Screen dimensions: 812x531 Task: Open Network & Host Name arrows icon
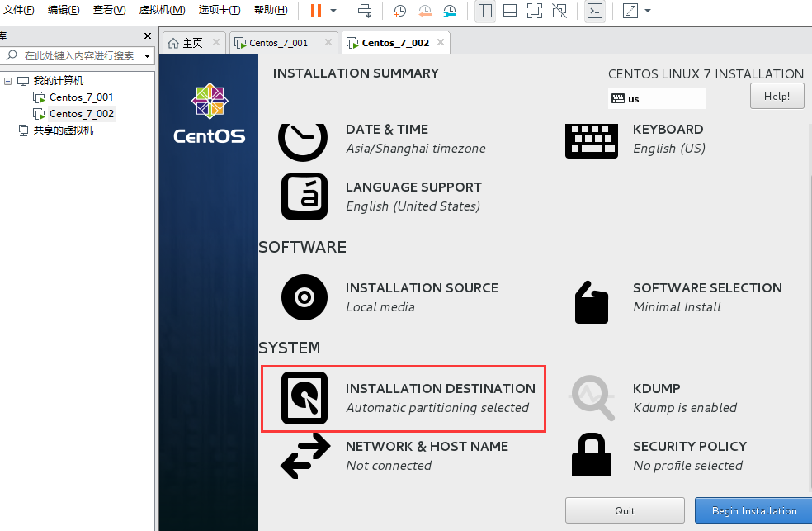[305, 456]
